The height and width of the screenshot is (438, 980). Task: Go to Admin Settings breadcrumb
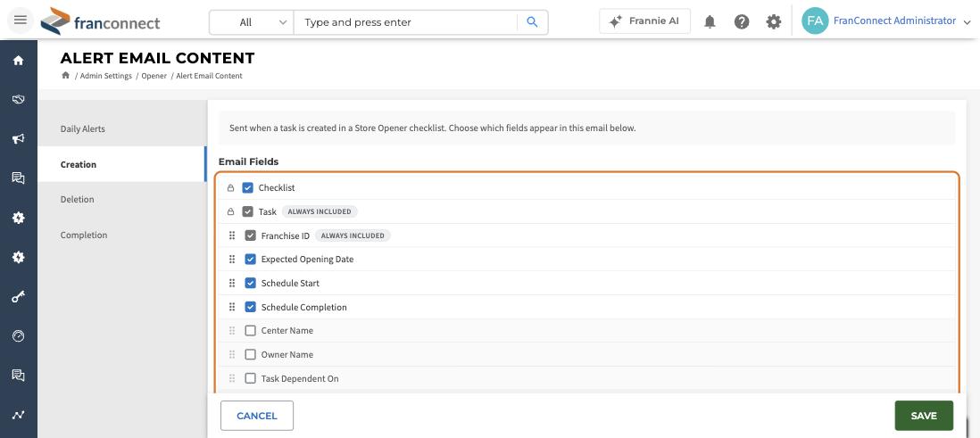(x=105, y=76)
